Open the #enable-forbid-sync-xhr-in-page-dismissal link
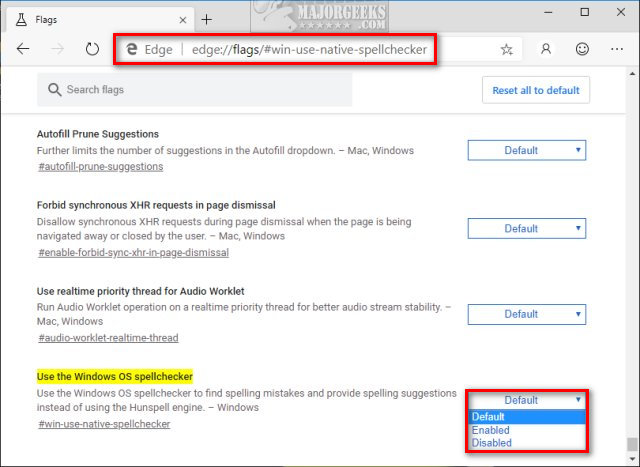Screen dimensions: 640x467 tap(133, 253)
